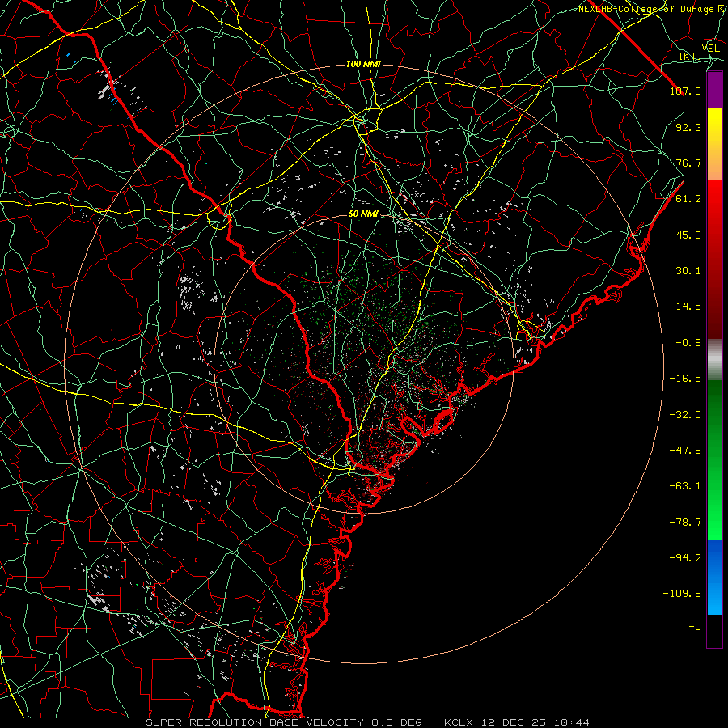This screenshot has width=728, height=728.
Task: Click the TH threshold label
Action: click(x=695, y=630)
